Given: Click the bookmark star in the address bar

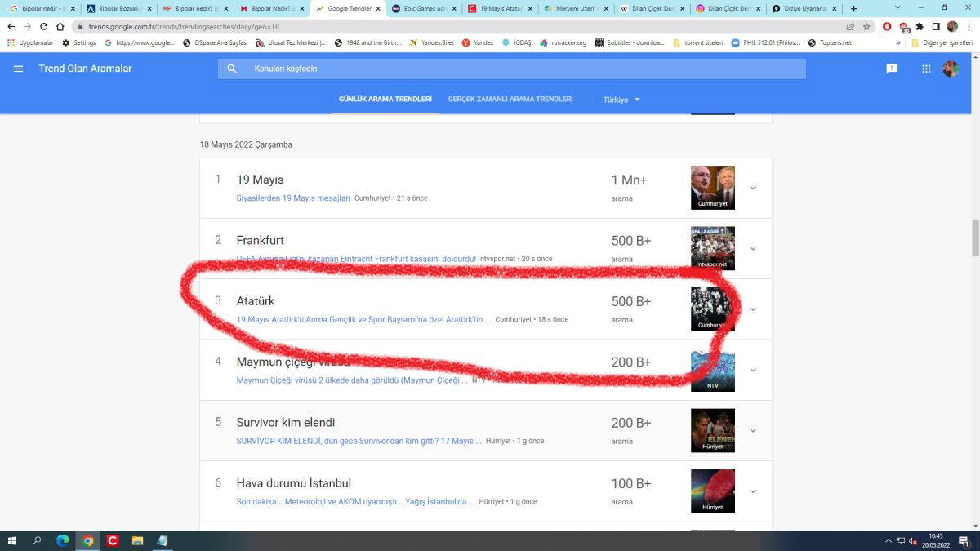Looking at the screenshot, I should click(x=867, y=26).
